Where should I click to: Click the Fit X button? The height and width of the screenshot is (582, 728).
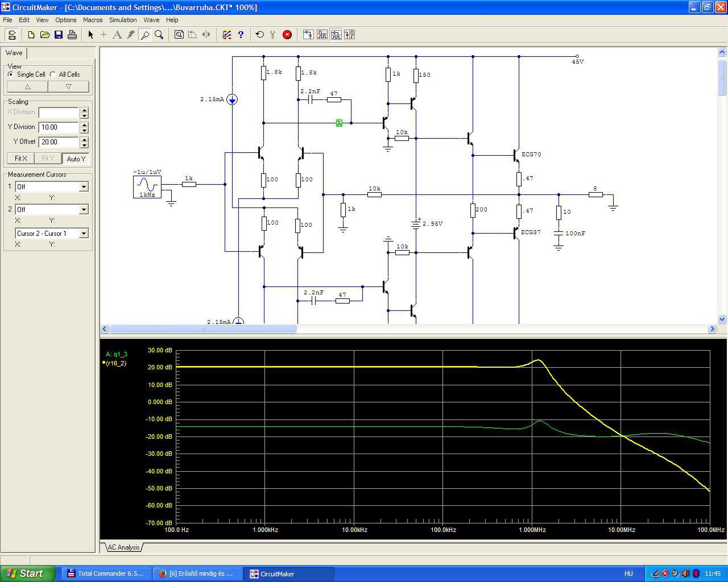20,159
